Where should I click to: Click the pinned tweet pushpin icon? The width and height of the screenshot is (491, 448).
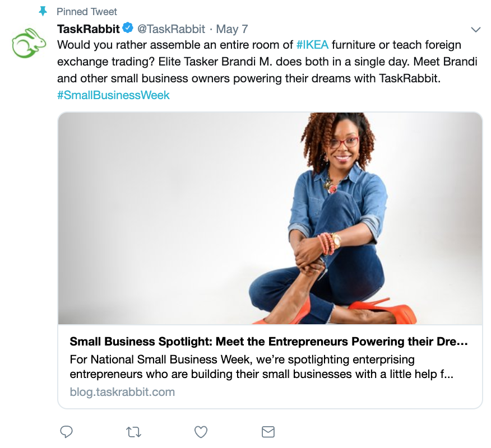tap(43, 12)
